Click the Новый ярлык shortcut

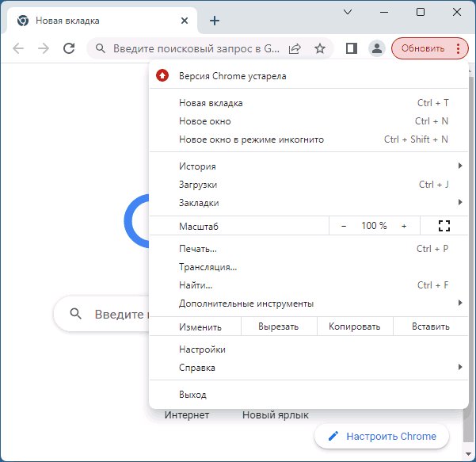[276, 415]
